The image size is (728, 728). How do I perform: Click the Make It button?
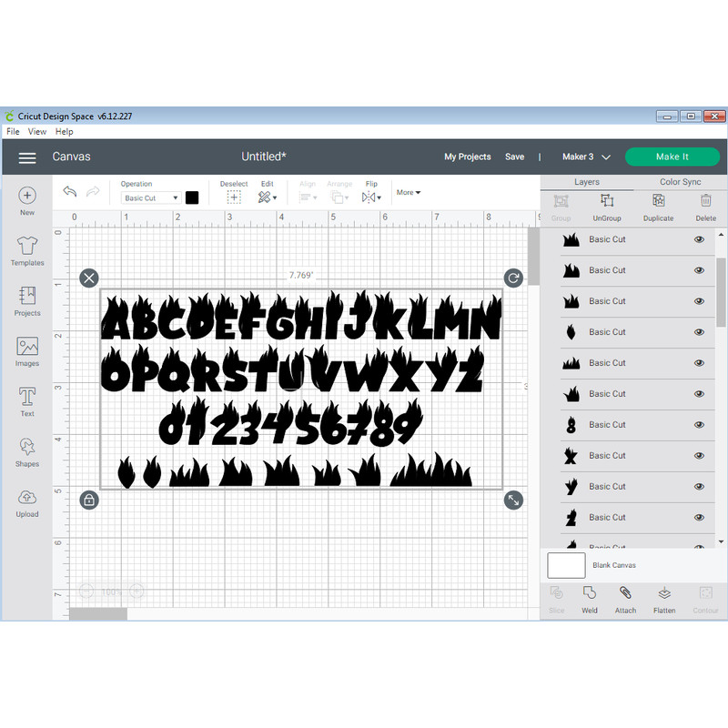pos(672,157)
